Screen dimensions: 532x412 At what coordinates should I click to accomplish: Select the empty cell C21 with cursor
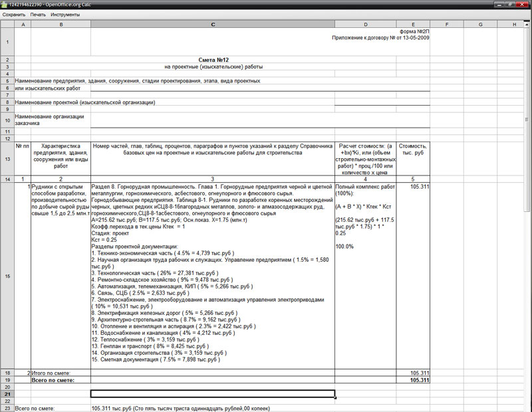213,394
